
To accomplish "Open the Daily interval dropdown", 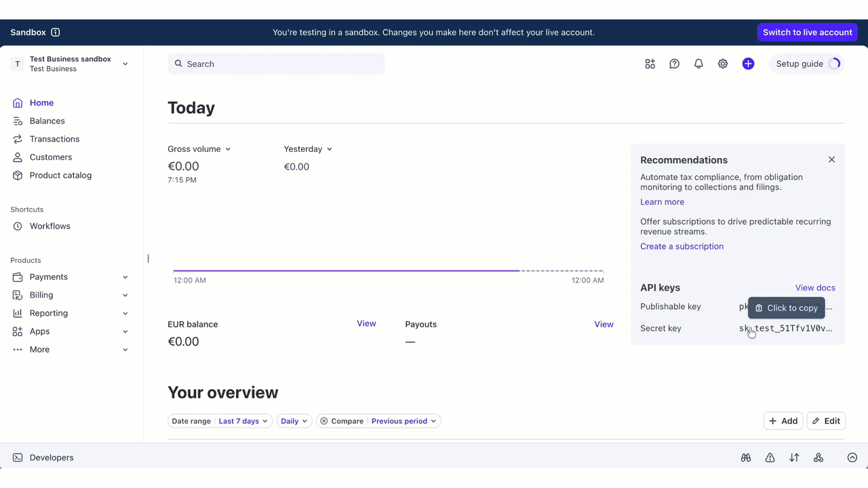I will click(x=294, y=421).
